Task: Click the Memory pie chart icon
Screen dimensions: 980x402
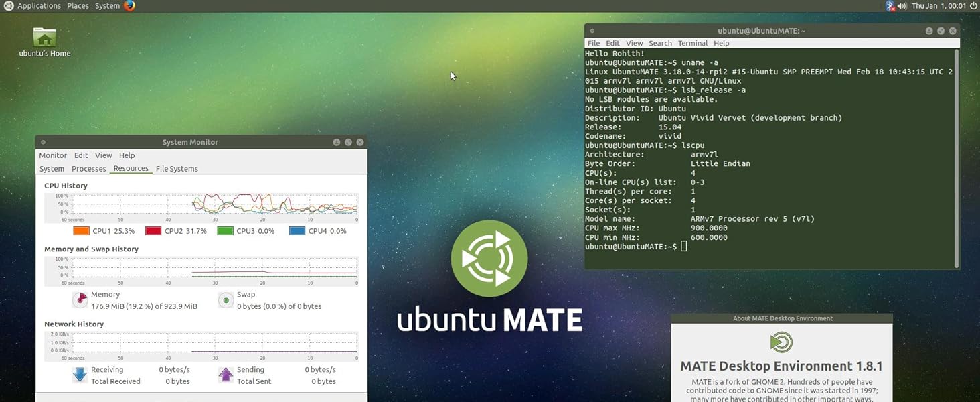Action: (x=80, y=299)
